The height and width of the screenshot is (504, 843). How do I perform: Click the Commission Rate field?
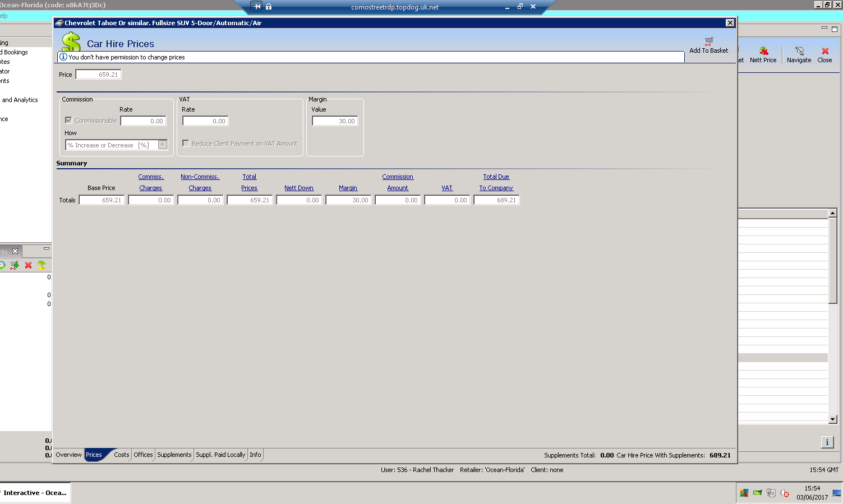click(144, 121)
